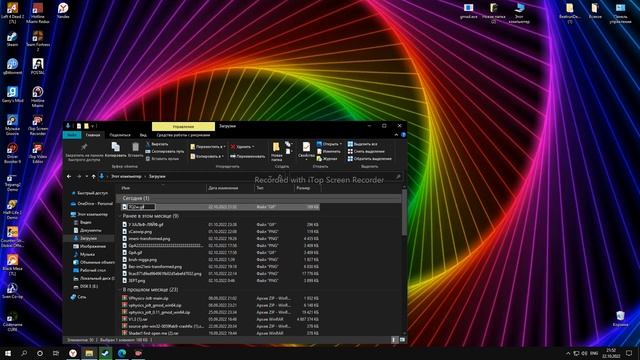This screenshot has width=640, height=360.
Task: Click Выделить все (Select all) in ribbon
Action: click(362, 144)
